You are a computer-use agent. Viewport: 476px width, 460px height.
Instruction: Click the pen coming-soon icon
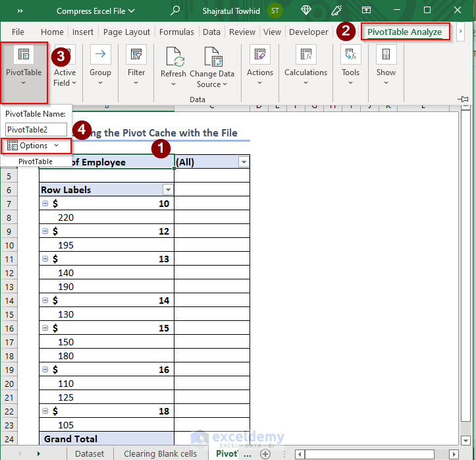(x=336, y=11)
